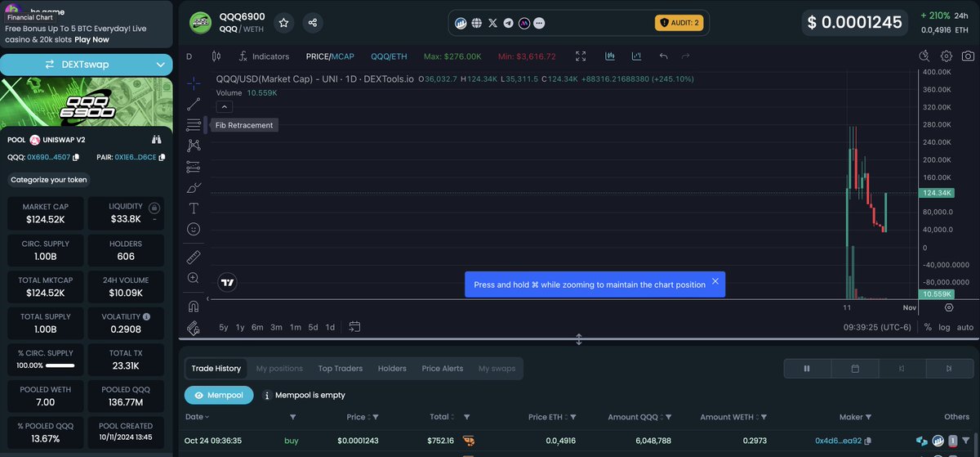Click the go-to-date calendar icon below chart
Viewport: 980px width, 457px height.
354,327
